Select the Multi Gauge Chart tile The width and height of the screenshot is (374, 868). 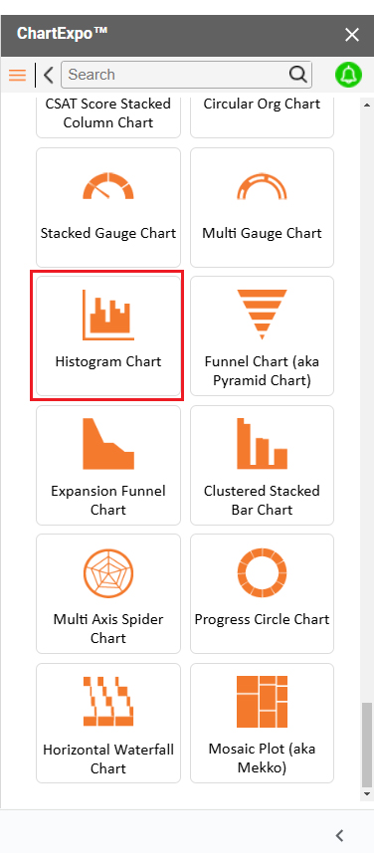click(263, 208)
